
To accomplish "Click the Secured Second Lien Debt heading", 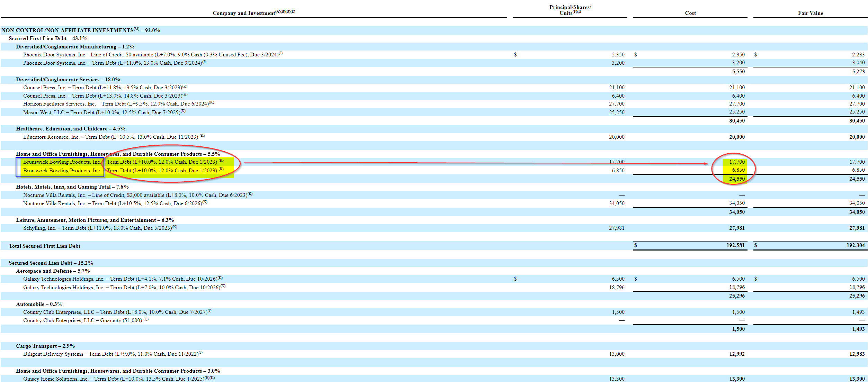I will [51, 263].
